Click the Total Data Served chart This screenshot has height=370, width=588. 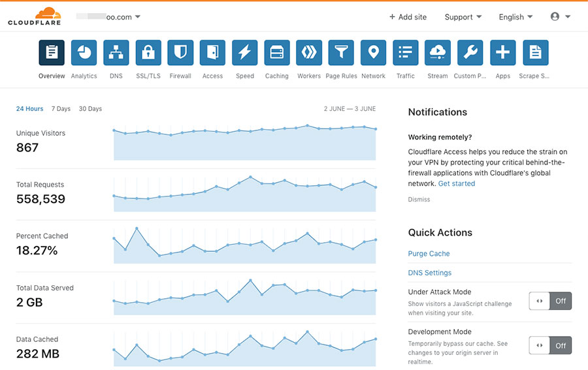pos(245,297)
